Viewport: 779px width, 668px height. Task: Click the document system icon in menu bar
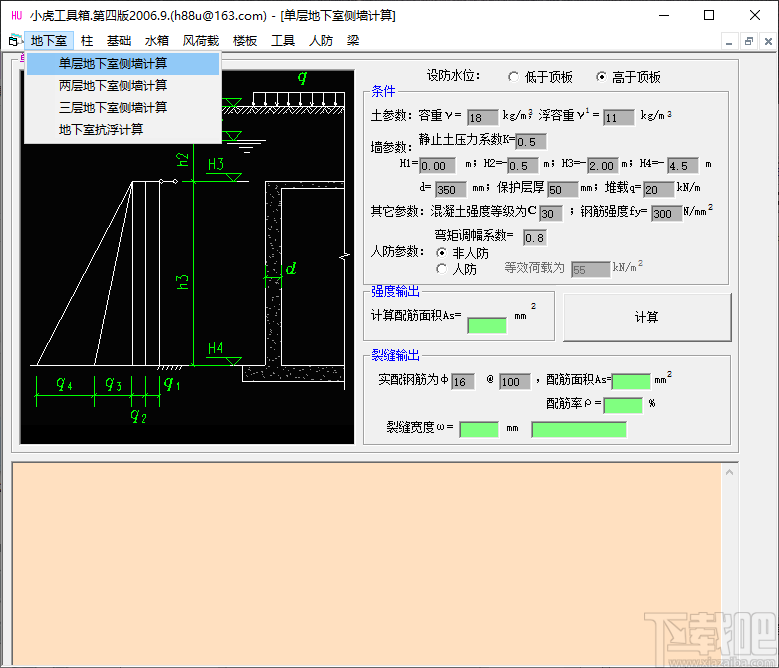point(14,41)
